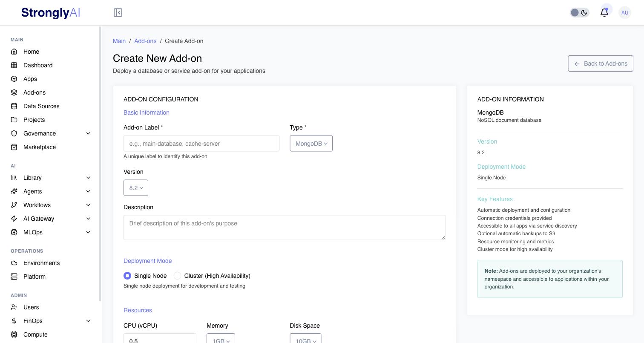Click 'Cluster mode for high availability' text
The width and height of the screenshot is (644, 343).
point(515,249)
